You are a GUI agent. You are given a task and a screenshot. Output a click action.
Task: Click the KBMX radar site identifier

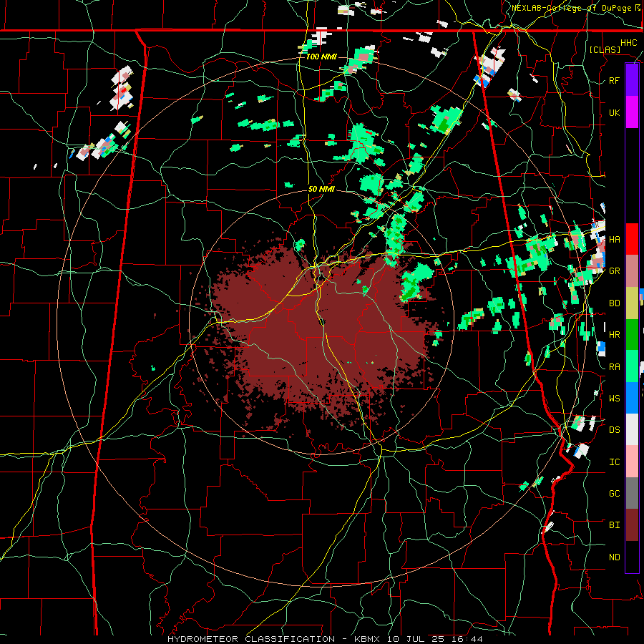[x=369, y=639]
